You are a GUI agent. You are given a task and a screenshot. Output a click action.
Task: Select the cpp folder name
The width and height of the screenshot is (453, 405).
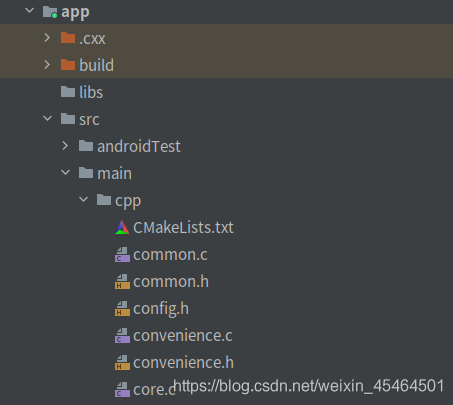pyautogui.click(x=128, y=201)
